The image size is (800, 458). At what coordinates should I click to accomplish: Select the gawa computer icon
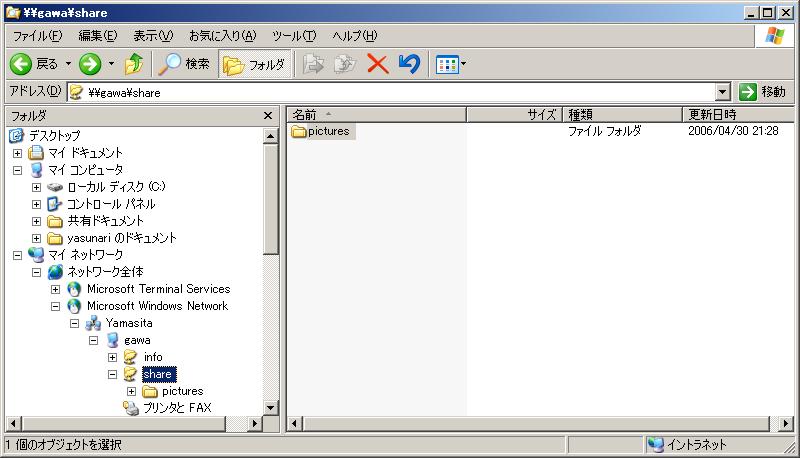click(x=112, y=340)
